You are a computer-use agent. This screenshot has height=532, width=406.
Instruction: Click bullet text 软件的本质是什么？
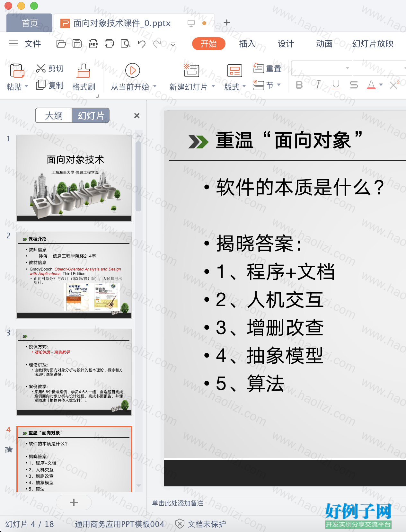[300, 187]
